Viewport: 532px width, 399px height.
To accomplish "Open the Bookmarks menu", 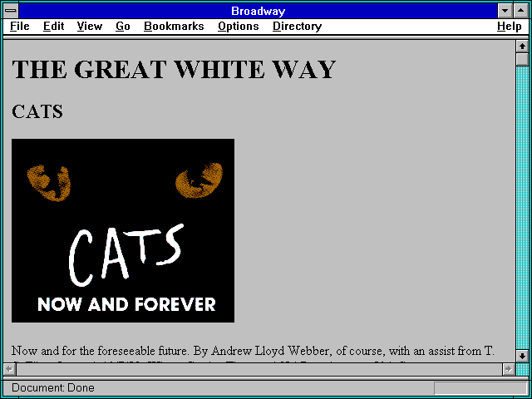I will click(x=174, y=26).
